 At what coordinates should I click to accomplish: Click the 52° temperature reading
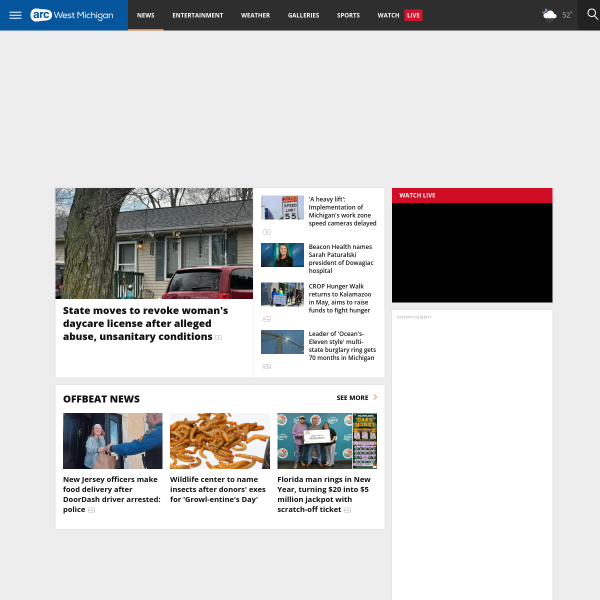(567, 15)
